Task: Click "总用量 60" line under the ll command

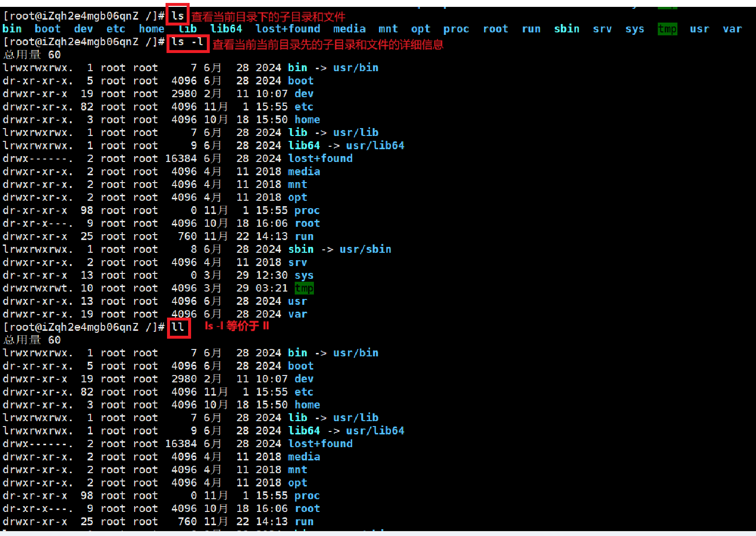Action: tap(32, 340)
